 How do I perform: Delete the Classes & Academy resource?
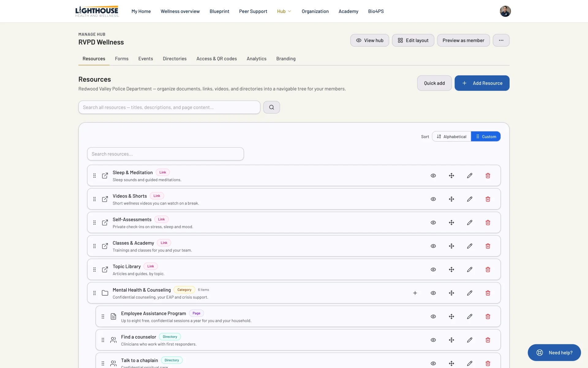point(488,246)
